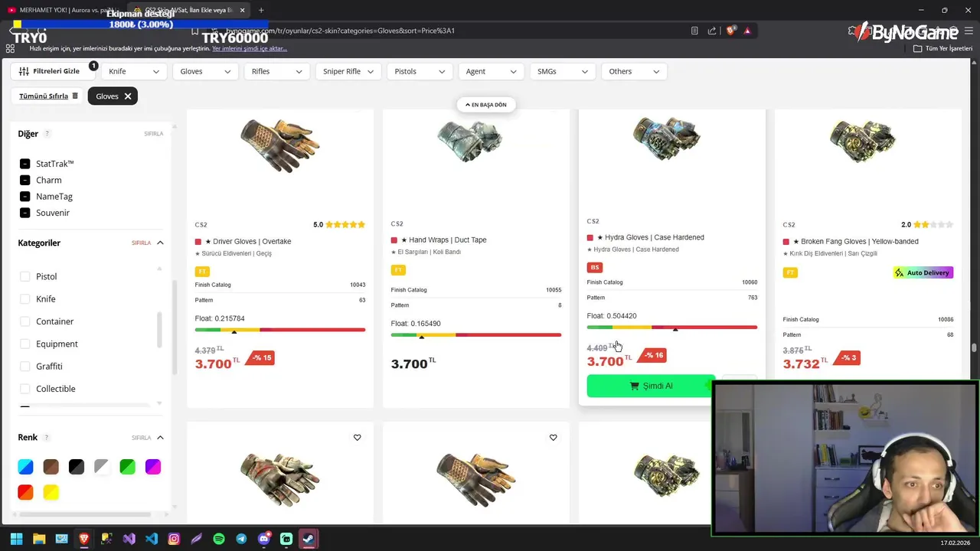Click SIFIRLA next to Diğer
This screenshot has width=980, height=551.
[154, 134]
